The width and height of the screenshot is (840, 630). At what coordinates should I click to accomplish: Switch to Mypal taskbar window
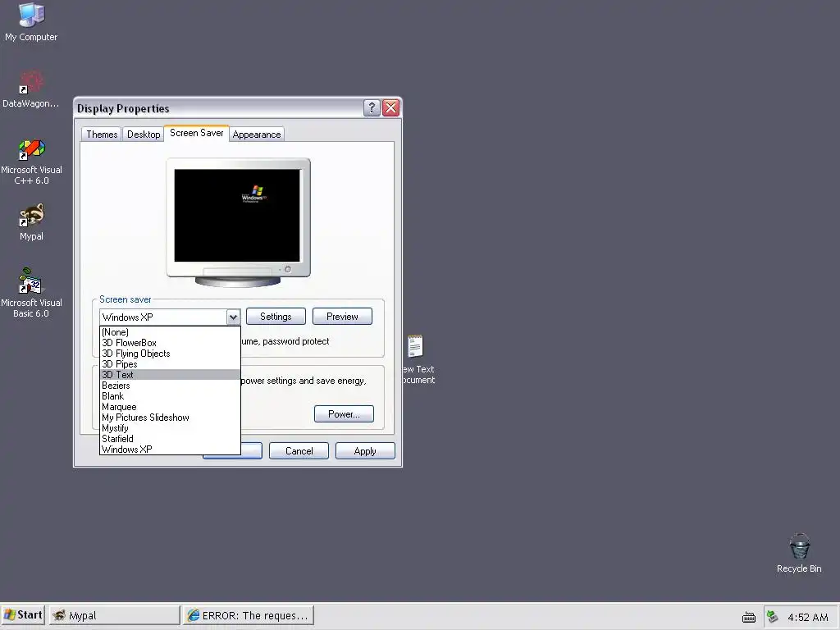(x=115, y=615)
